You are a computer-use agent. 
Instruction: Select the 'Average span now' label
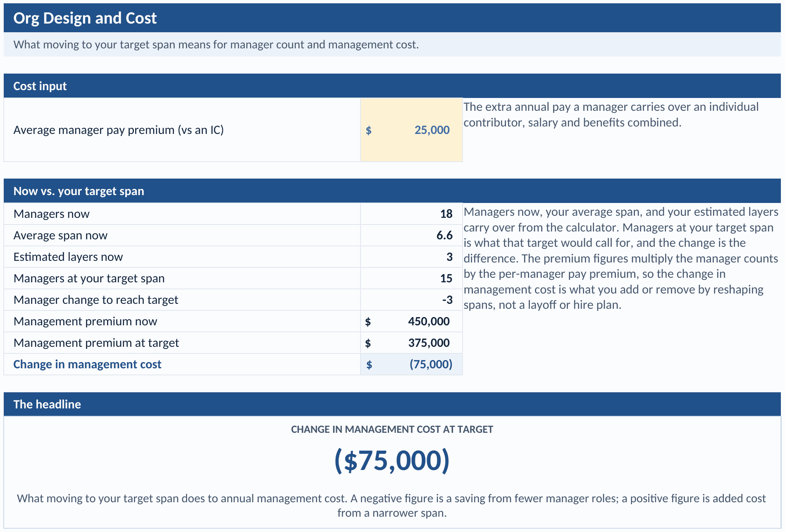click(x=60, y=235)
